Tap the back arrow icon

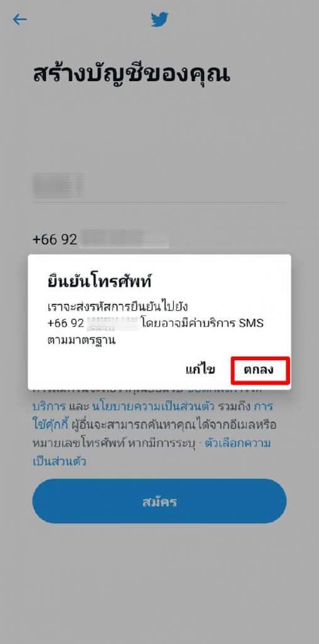click(x=19, y=19)
